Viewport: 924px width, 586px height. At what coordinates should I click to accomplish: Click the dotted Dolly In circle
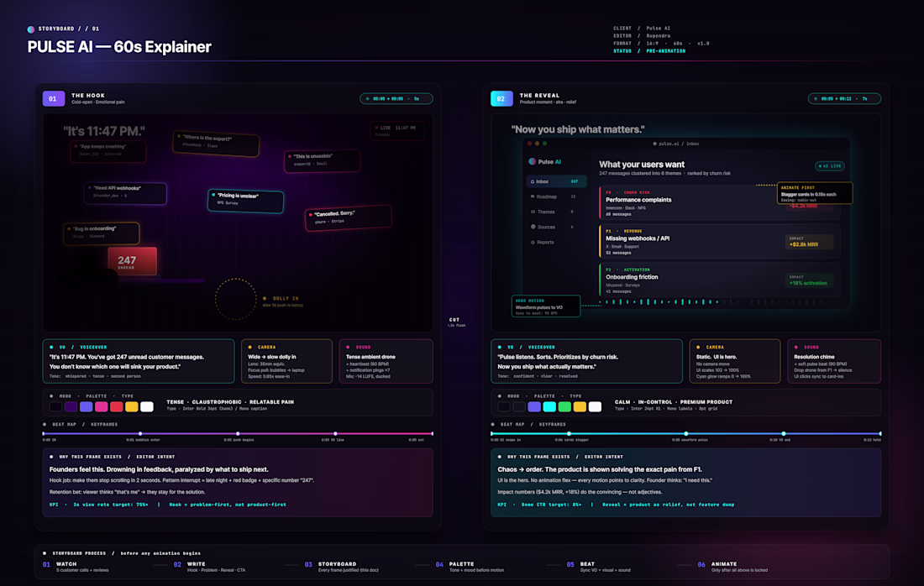(235, 299)
